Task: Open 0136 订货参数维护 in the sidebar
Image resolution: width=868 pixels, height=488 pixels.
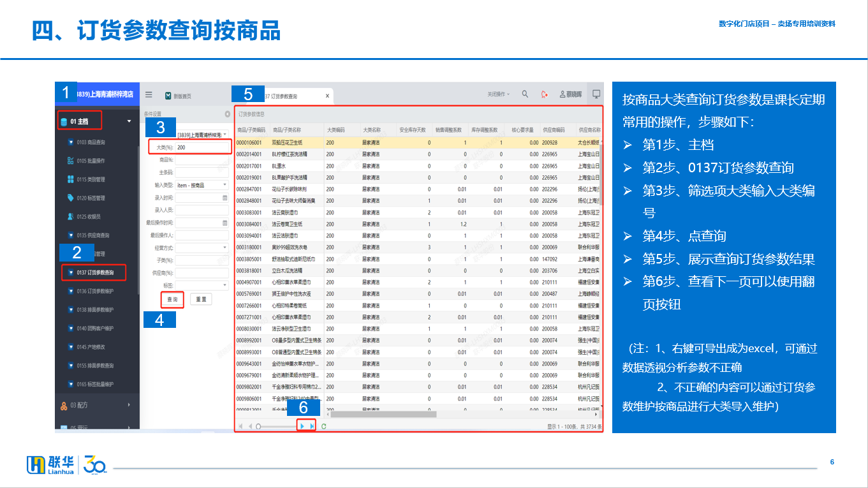Action: (95, 291)
